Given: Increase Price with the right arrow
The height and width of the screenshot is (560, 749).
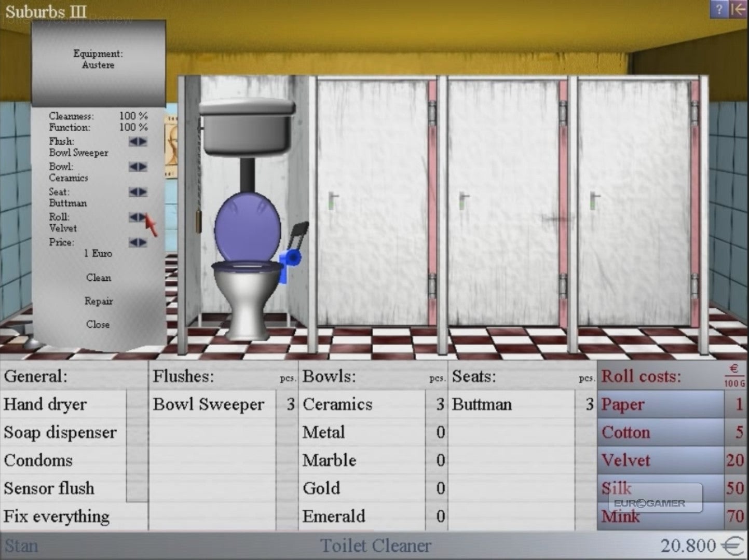Looking at the screenshot, I should (143, 242).
